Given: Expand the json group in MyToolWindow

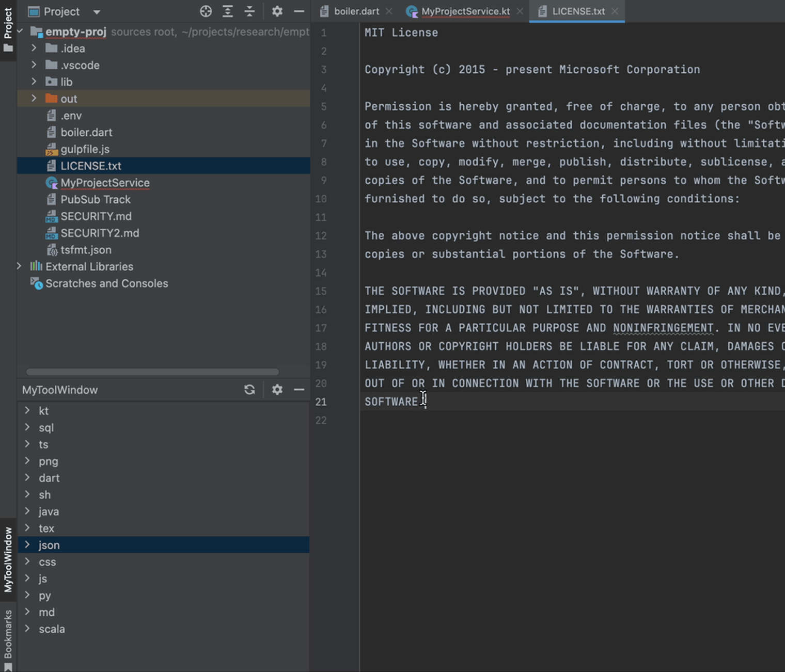Looking at the screenshot, I should [x=27, y=545].
